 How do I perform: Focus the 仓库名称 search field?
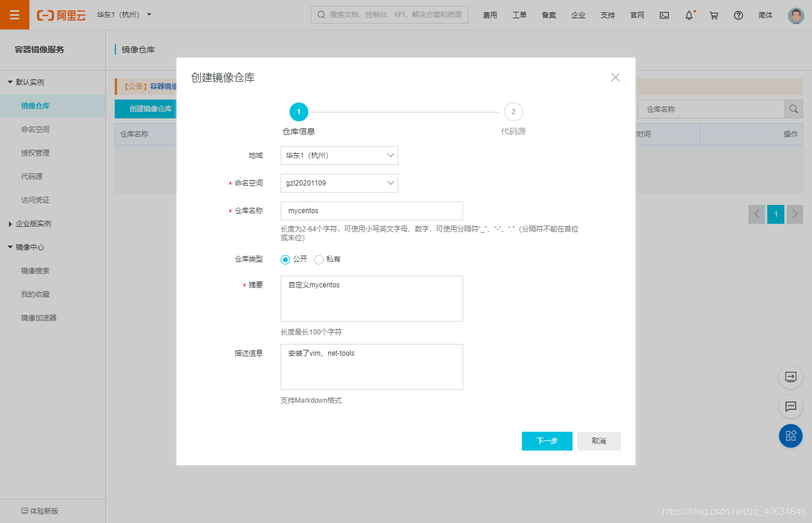[711, 109]
